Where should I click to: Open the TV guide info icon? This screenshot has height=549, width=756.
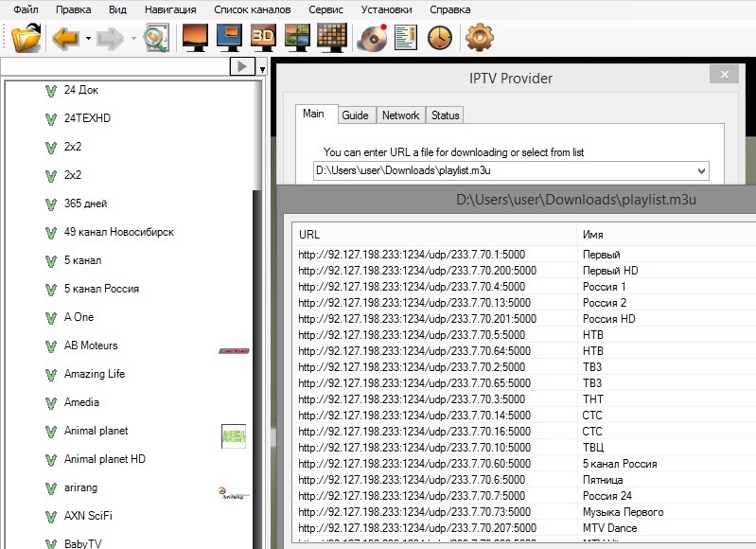point(406,39)
